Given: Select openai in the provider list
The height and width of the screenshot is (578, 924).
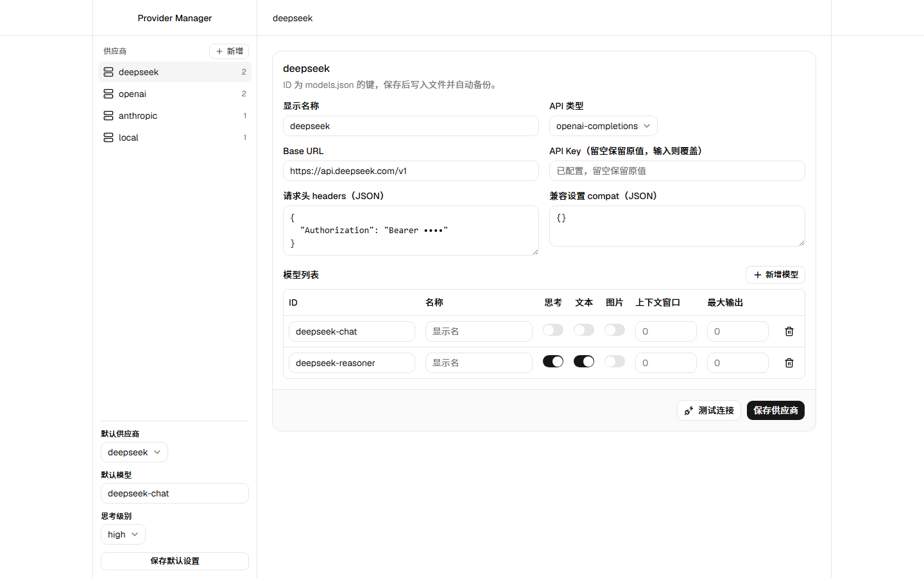Looking at the screenshot, I should coord(175,94).
